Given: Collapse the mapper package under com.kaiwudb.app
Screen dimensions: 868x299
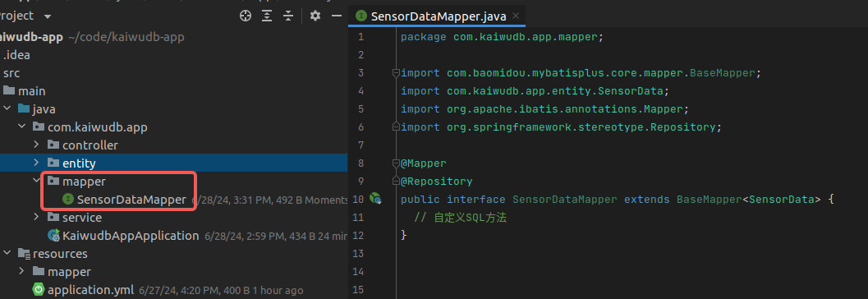Looking at the screenshot, I should click(x=36, y=181).
